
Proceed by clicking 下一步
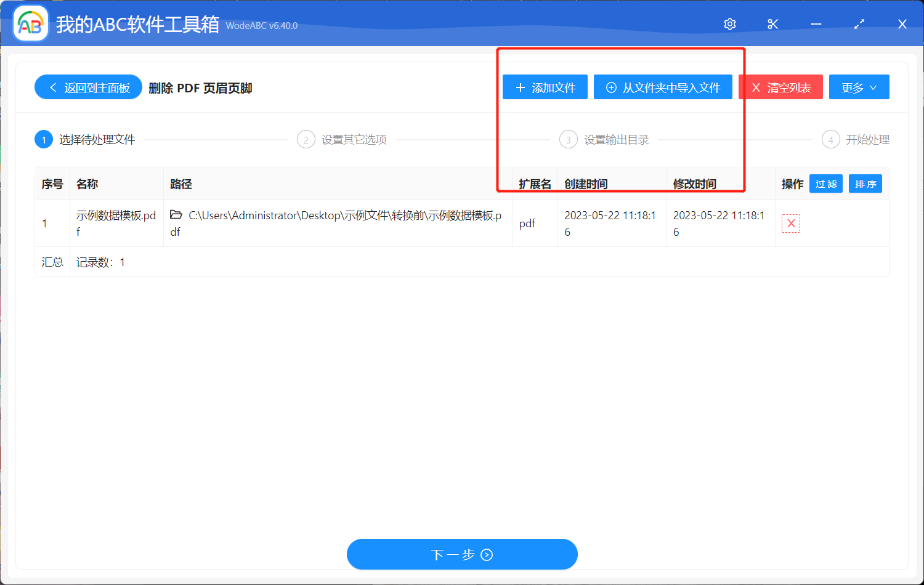tap(462, 554)
